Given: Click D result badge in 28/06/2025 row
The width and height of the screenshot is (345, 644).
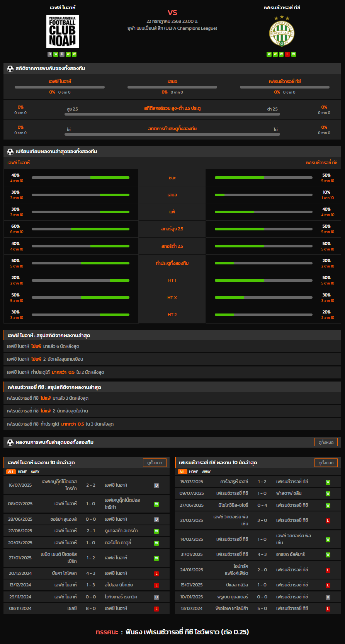Looking at the screenshot, I should 156,520.
